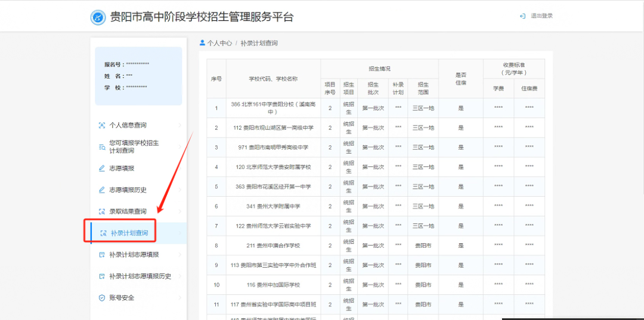Click 363 贵阳市花溪区经开第一中学

pyautogui.click(x=273, y=187)
